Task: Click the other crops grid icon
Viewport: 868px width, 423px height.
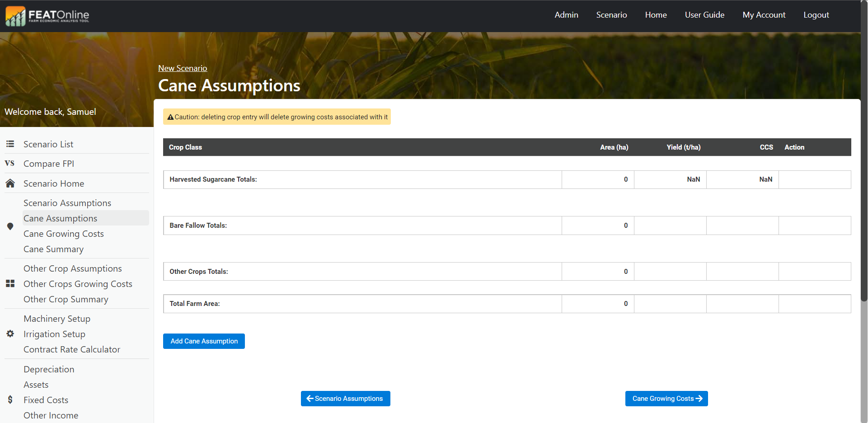Action: [10, 284]
